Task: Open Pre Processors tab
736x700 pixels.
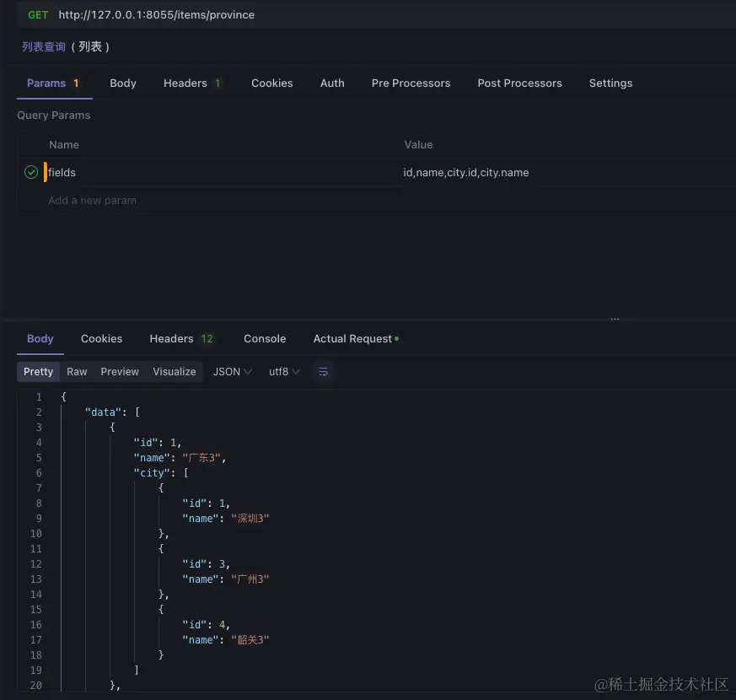Action: click(x=411, y=83)
